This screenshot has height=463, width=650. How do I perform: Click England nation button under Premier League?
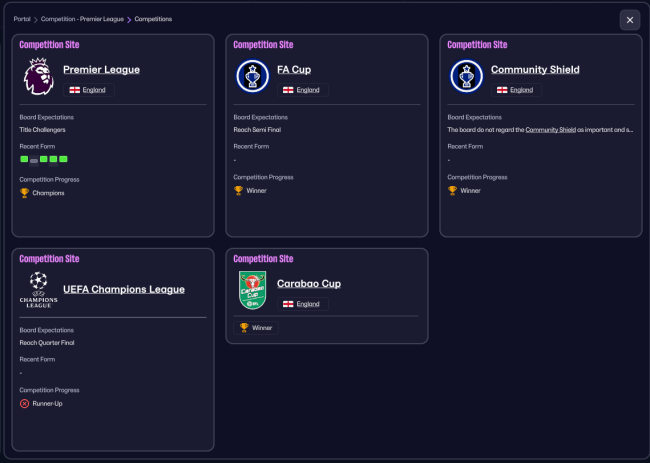89,90
